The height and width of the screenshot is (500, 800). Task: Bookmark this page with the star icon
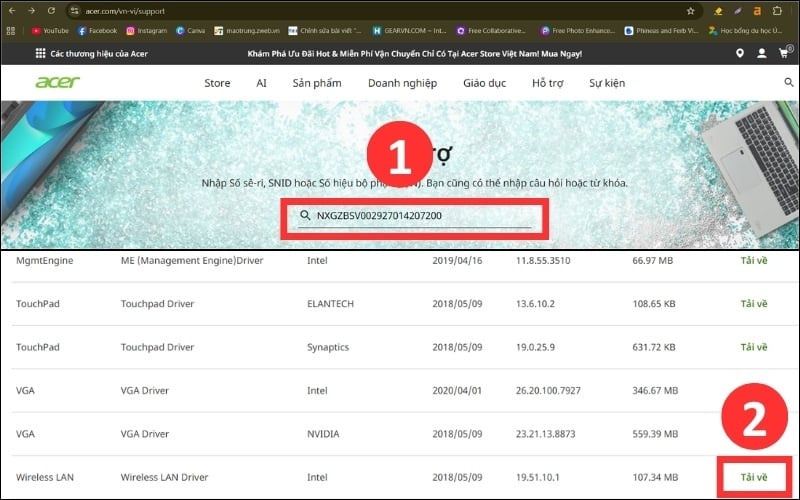coord(691,11)
